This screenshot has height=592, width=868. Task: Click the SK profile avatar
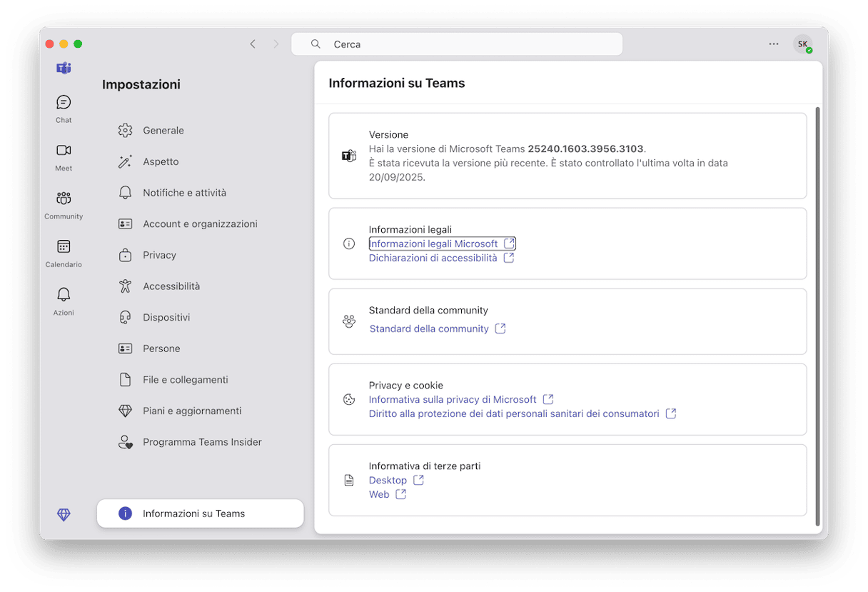coord(803,44)
